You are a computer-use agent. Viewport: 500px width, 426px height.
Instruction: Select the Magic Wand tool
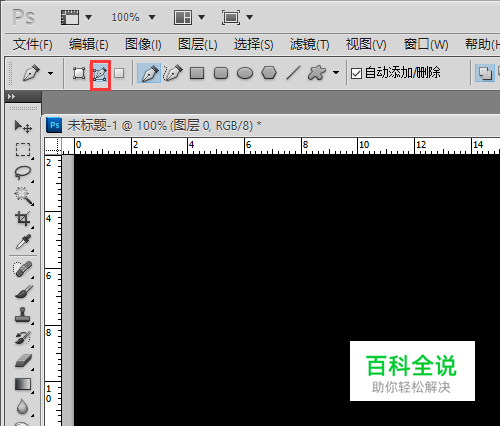pyautogui.click(x=23, y=196)
